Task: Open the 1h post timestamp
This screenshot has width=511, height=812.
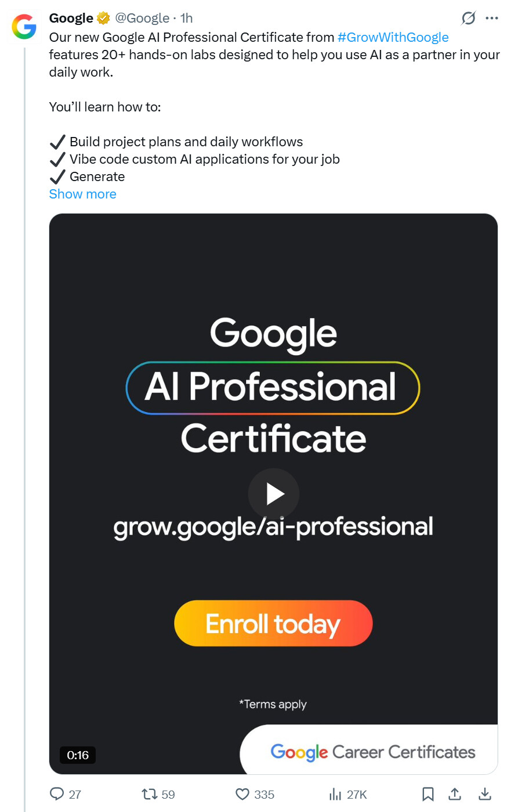Action: point(186,18)
